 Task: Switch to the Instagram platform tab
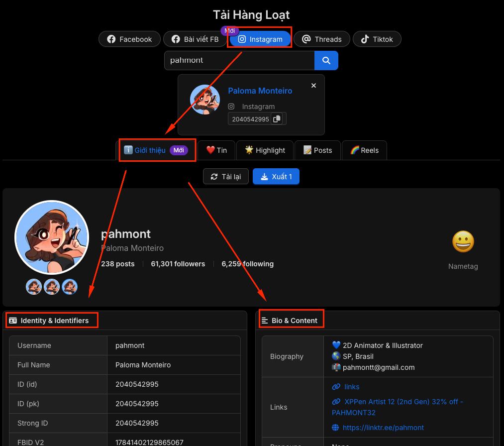pos(260,39)
